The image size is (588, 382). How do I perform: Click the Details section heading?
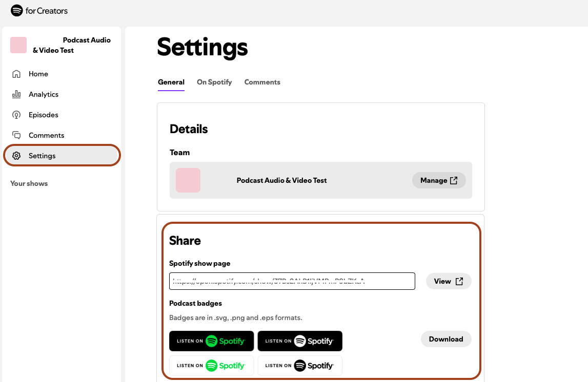point(189,129)
